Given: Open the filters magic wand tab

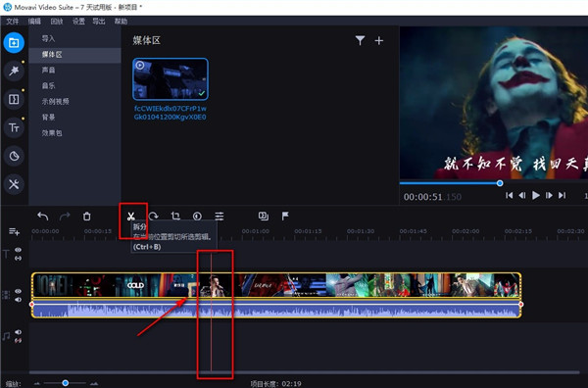Looking at the screenshot, I should pyautogui.click(x=14, y=71).
